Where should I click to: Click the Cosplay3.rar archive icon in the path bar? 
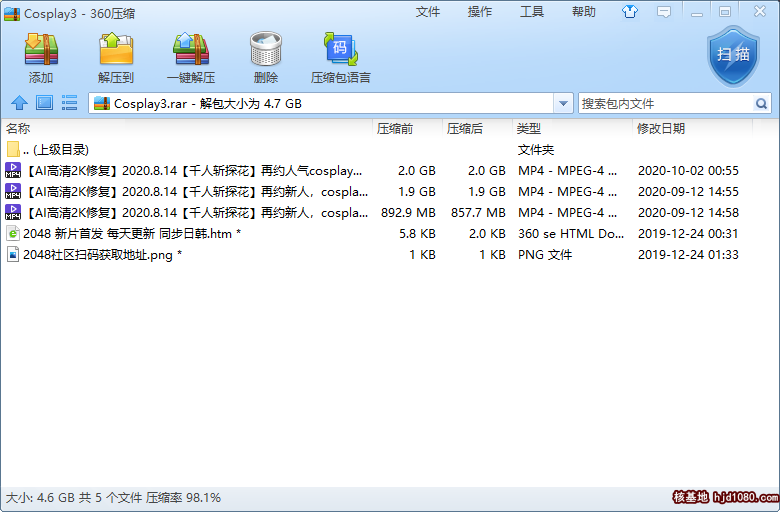(x=102, y=103)
